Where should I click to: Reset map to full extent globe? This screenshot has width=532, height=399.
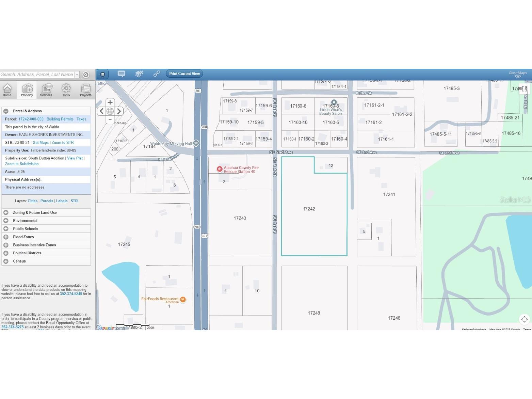click(x=110, y=111)
